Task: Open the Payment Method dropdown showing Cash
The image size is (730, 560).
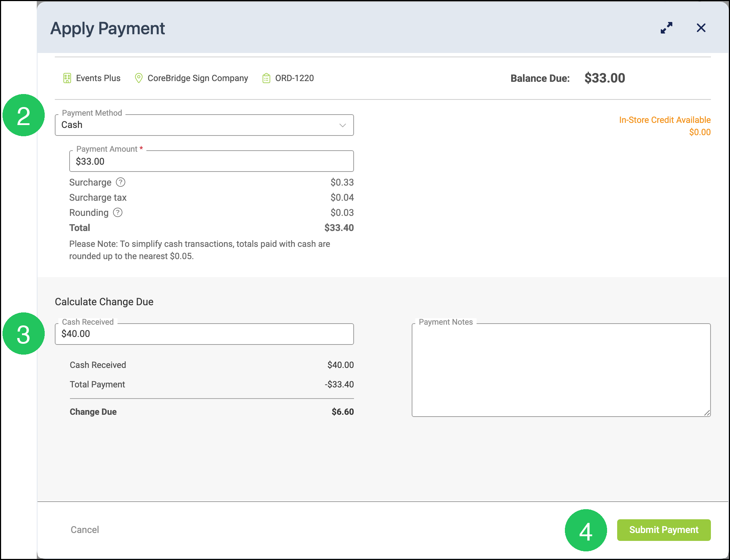Action: pyautogui.click(x=204, y=125)
